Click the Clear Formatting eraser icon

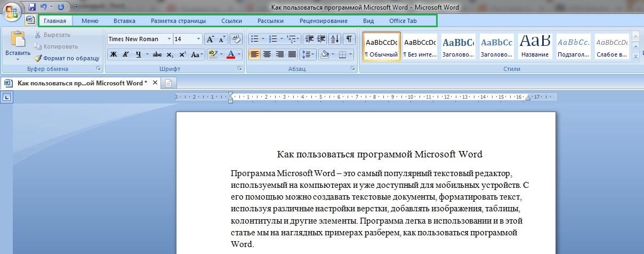(x=237, y=39)
